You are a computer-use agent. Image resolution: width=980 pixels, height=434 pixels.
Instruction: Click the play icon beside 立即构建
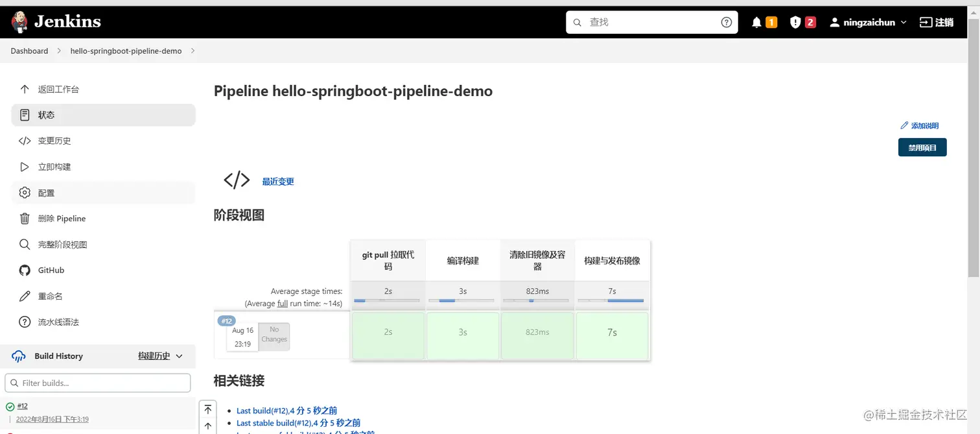(25, 167)
